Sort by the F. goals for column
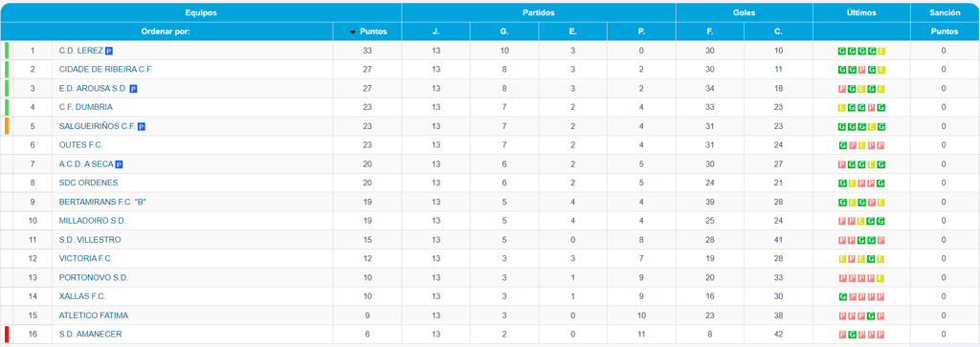This screenshot has width=980, height=347. (x=710, y=32)
